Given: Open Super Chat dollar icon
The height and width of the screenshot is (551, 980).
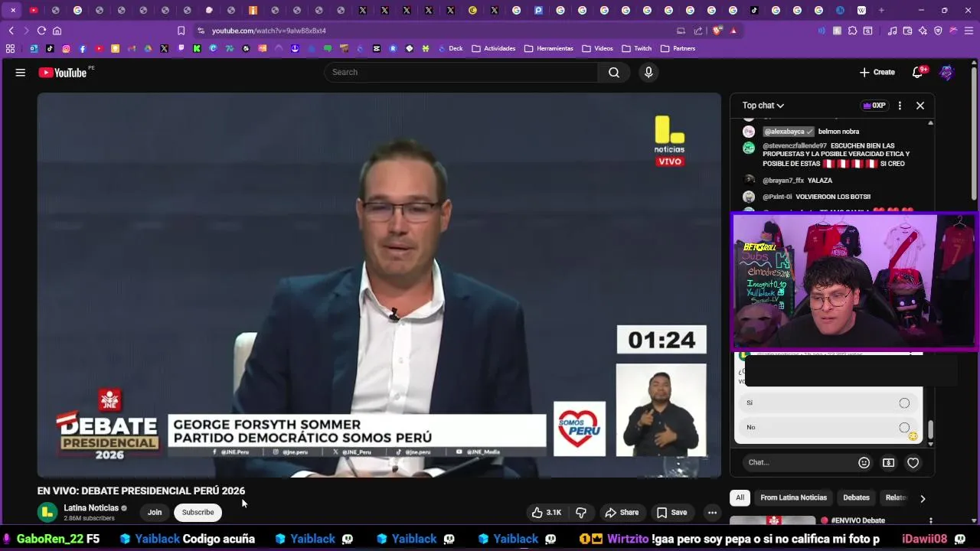Looking at the screenshot, I should point(888,462).
